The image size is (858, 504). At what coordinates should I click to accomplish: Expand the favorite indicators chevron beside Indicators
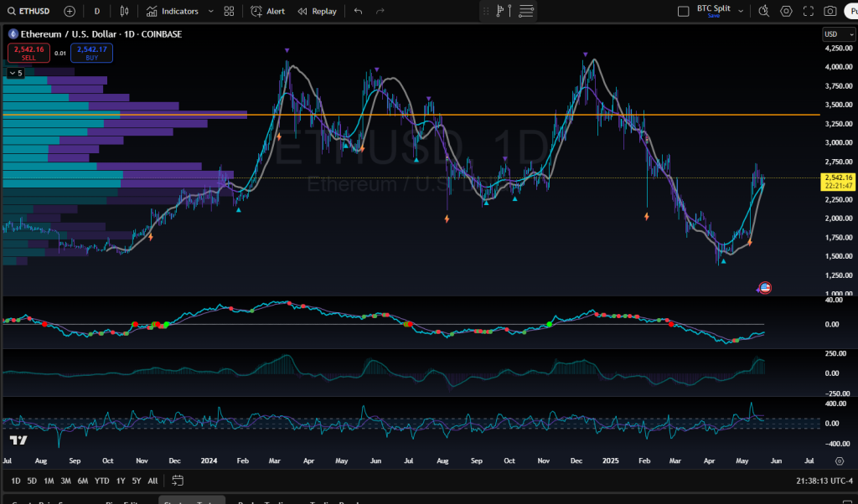210,11
